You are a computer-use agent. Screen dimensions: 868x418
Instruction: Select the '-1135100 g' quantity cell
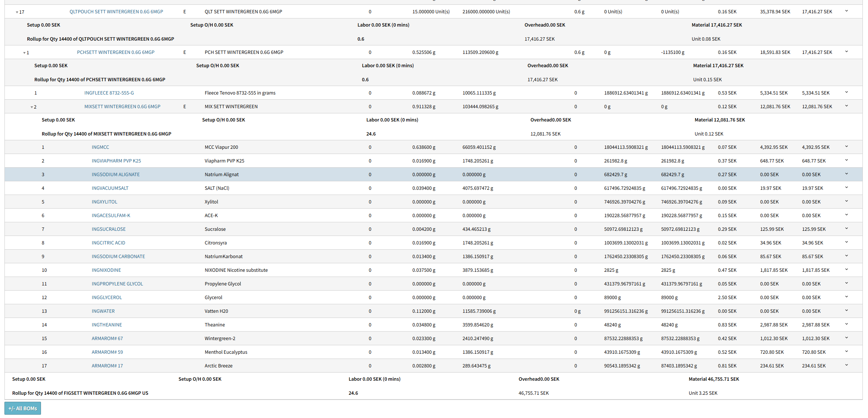click(673, 52)
